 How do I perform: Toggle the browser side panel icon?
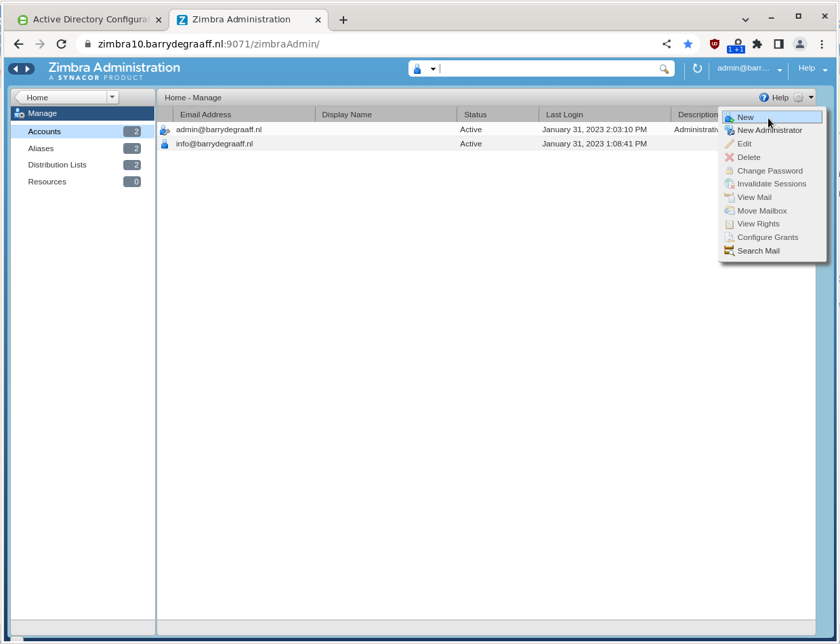click(x=779, y=44)
